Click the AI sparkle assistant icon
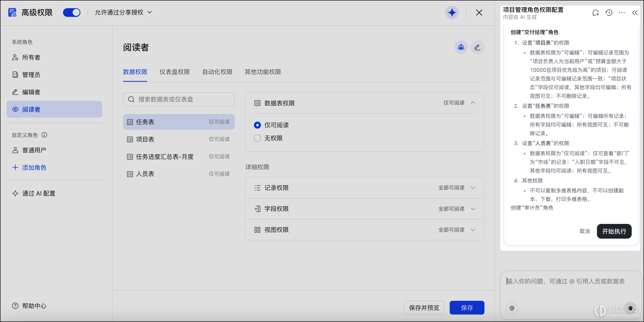The width and height of the screenshot is (644, 322). [452, 13]
